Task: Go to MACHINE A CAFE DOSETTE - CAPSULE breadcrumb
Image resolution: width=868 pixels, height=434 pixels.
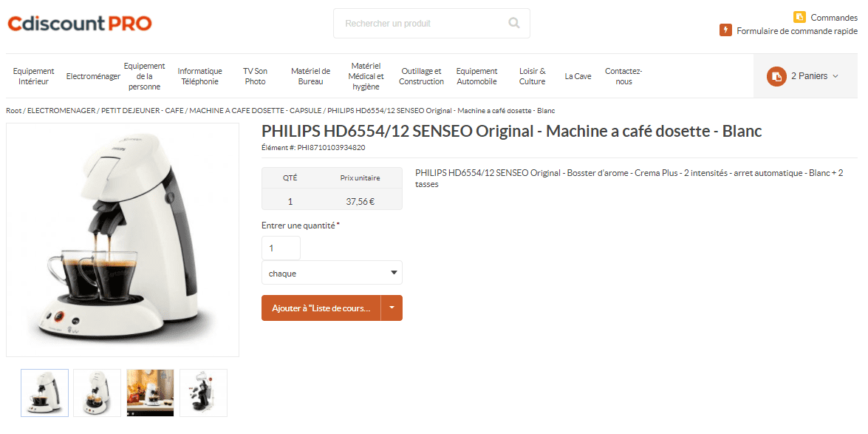Action: click(x=255, y=111)
